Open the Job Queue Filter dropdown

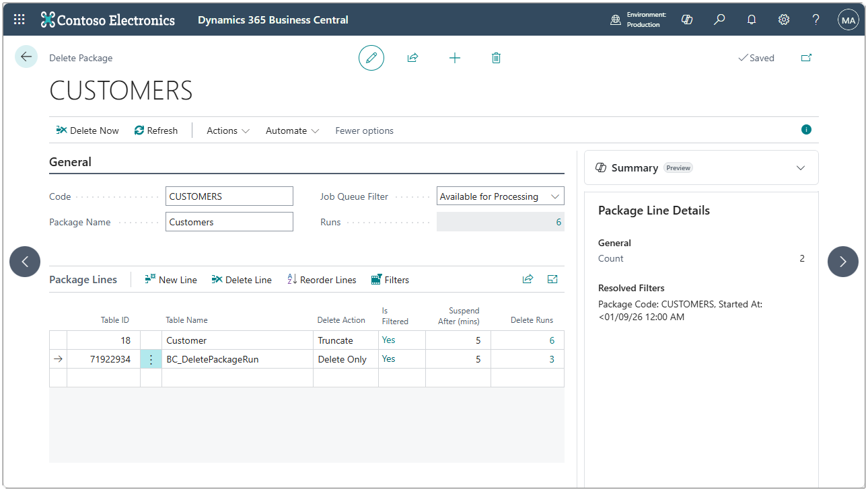pyautogui.click(x=500, y=196)
